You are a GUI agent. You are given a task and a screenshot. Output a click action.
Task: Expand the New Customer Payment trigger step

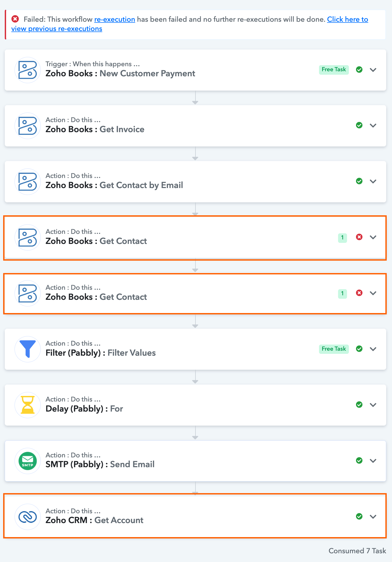[373, 70]
